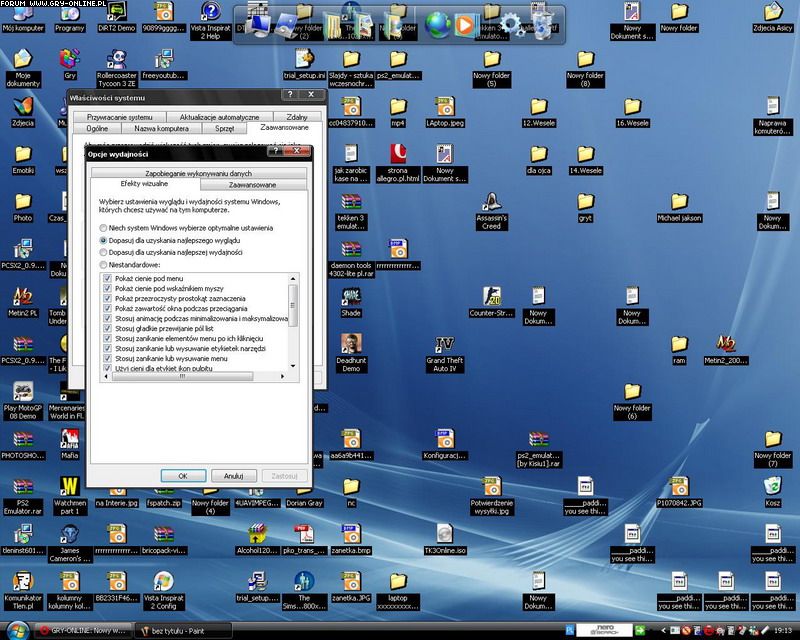Open the Vista Inspirat 2 Help icon
Screen dimensions: 800x640
point(211,20)
